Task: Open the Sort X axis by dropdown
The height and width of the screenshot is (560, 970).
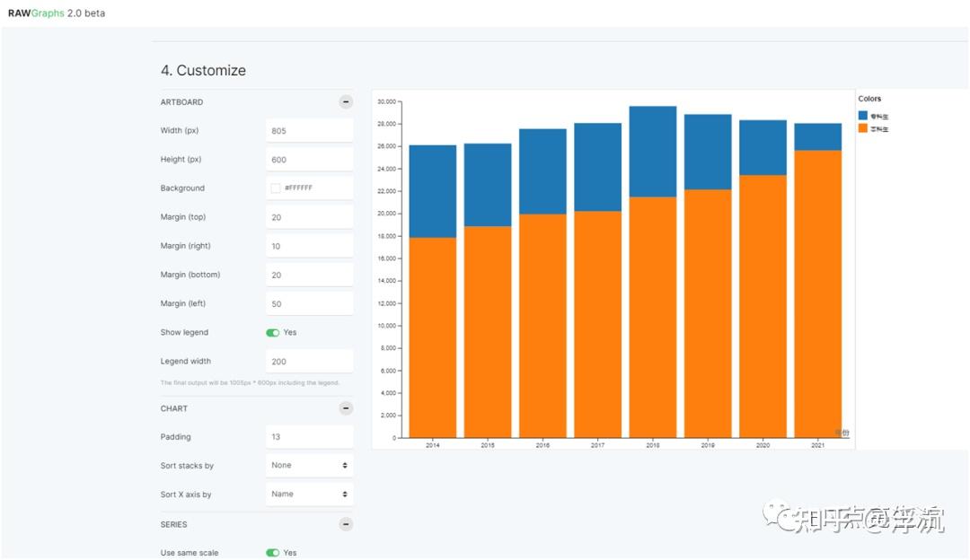Action: tap(309, 494)
